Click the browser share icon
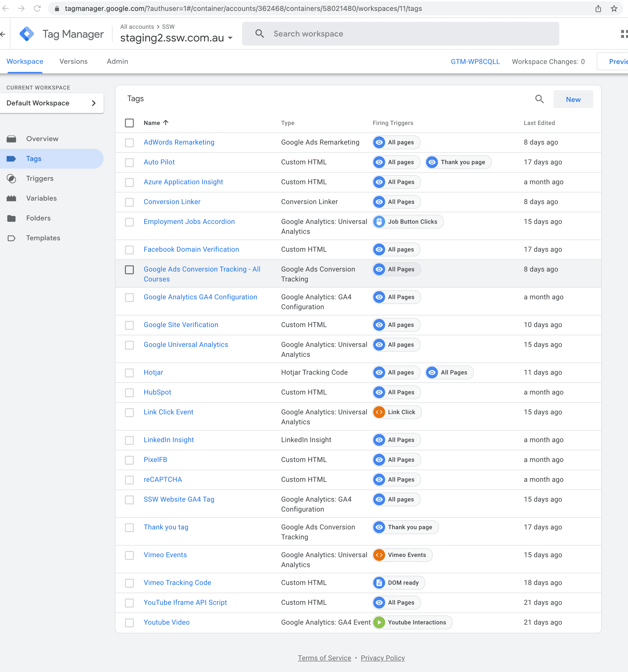Image resolution: width=628 pixels, height=672 pixels. (598, 8)
